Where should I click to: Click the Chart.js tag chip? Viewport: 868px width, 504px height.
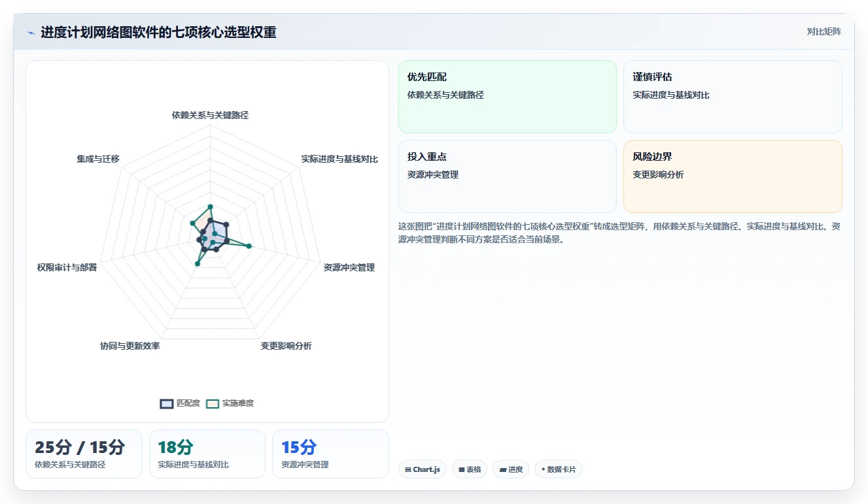point(423,469)
